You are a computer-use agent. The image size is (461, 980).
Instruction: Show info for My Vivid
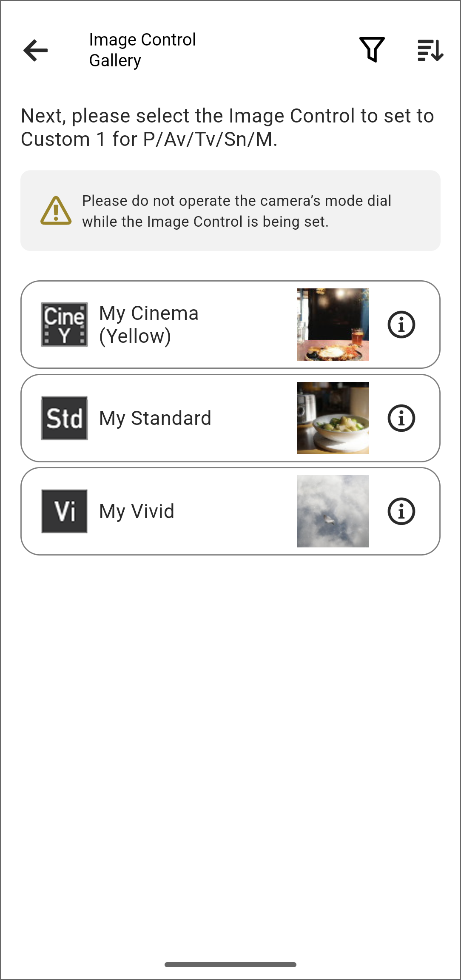(401, 511)
